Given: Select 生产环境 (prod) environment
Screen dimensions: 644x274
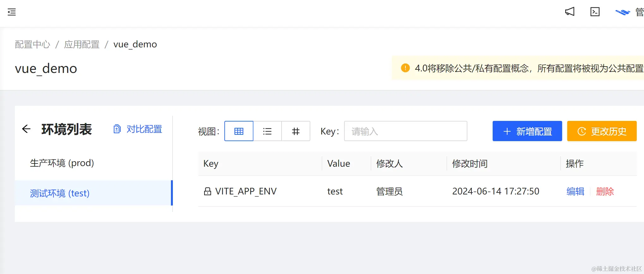Looking at the screenshot, I should coord(94,163).
